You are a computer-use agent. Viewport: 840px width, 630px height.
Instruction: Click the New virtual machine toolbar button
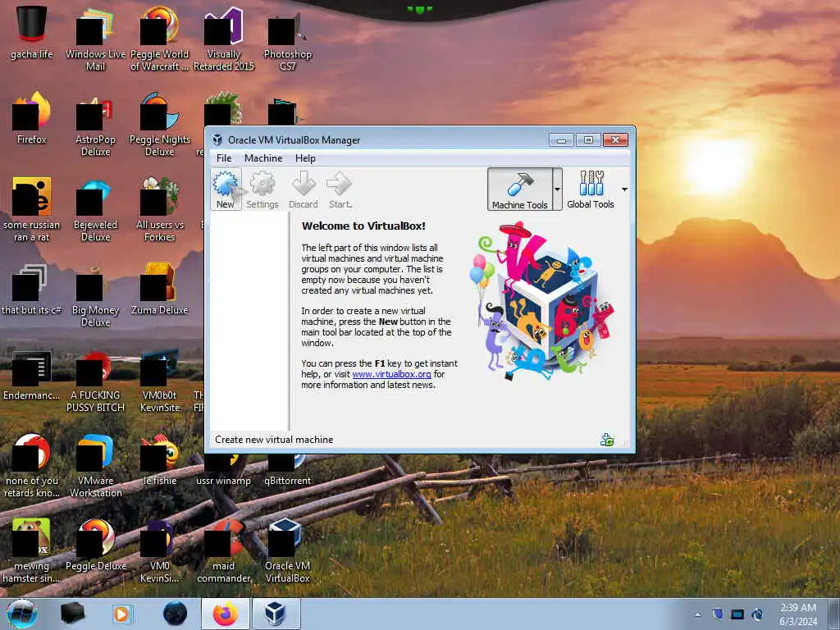click(226, 189)
